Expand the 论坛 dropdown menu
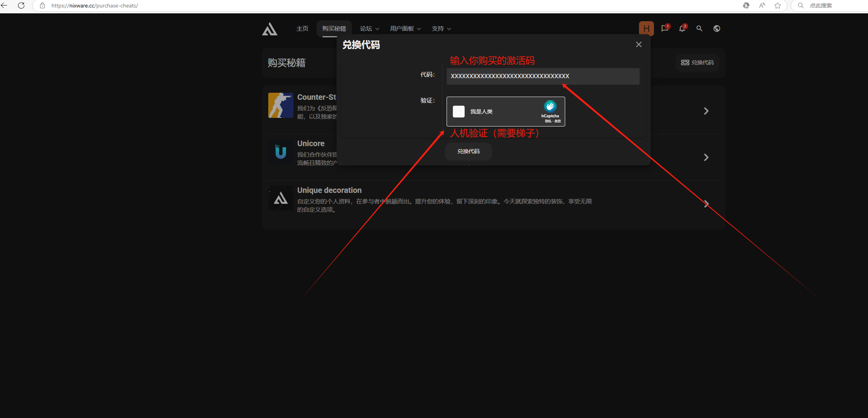Viewport: 868px width, 418px height. click(x=369, y=29)
